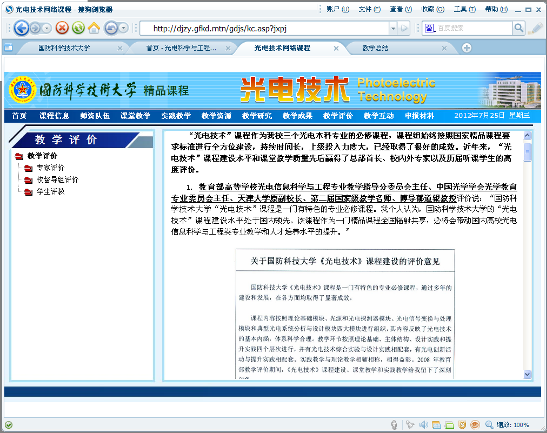Click the browser Back arrow button
The height and width of the screenshot is (433, 547).
click(21, 28)
